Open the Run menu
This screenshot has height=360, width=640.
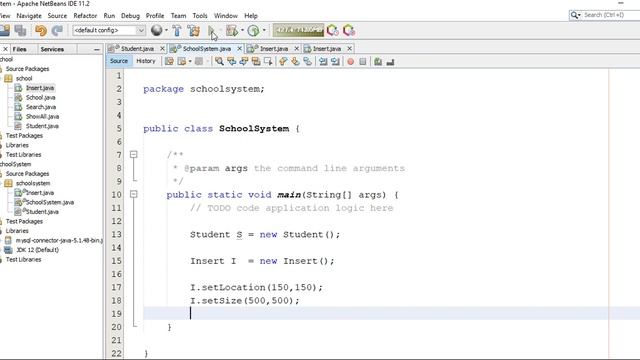109,16
